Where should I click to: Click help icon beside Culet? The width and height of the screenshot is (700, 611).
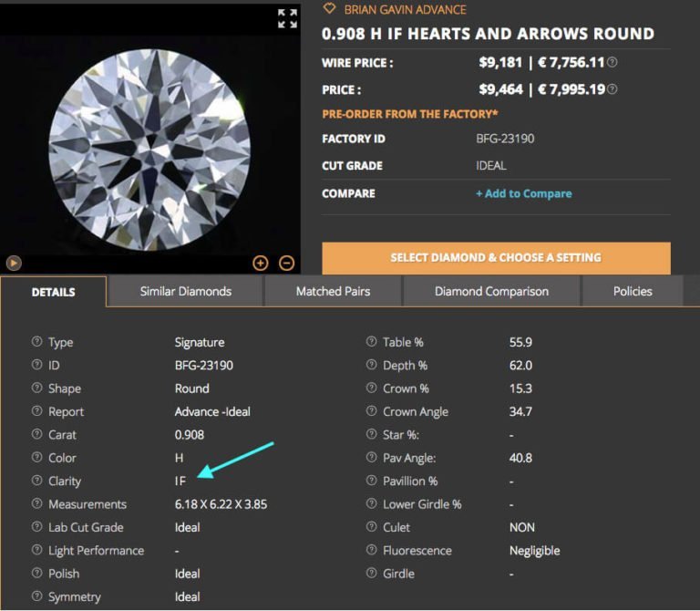coord(372,527)
